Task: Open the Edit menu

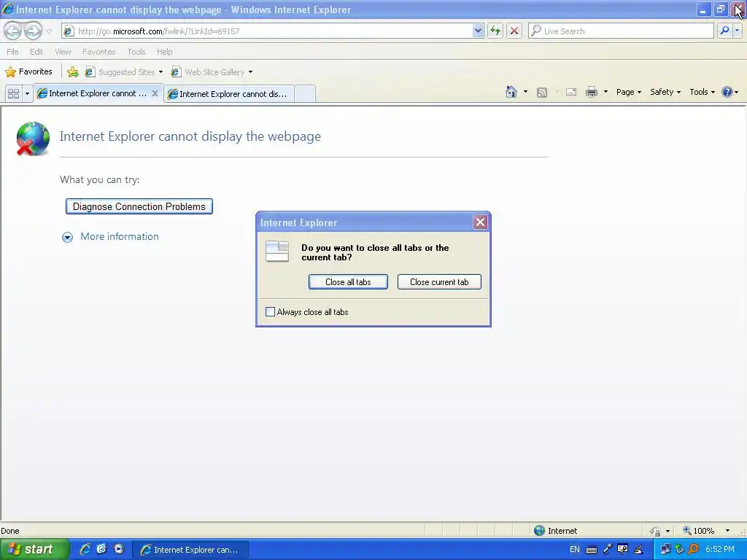Action: pyautogui.click(x=36, y=52)
